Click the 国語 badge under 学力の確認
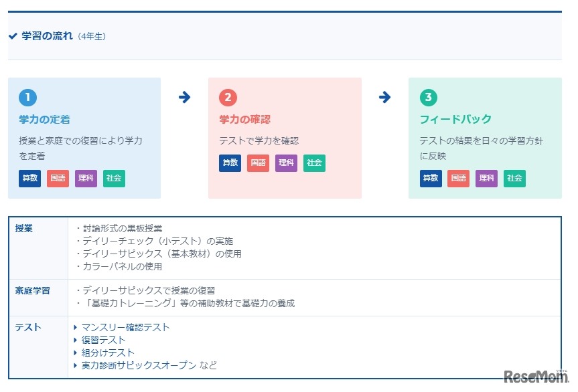The height and width of the screenshot is (392, 578). click(x=258, y=163)
